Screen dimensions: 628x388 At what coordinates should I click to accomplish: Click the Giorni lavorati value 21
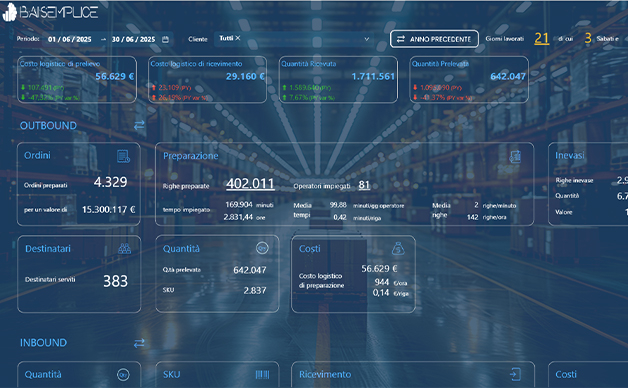click(541, 38)
